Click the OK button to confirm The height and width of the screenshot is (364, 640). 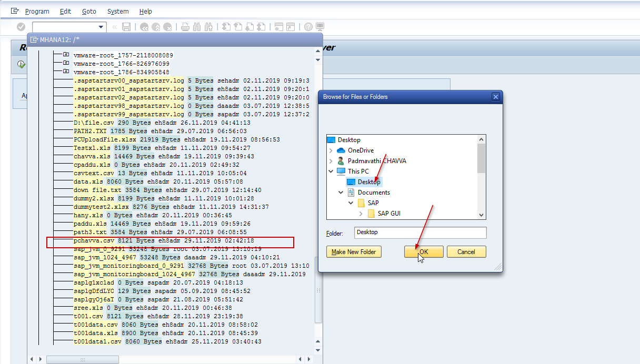pyautogui.click(x=424, y=251)
